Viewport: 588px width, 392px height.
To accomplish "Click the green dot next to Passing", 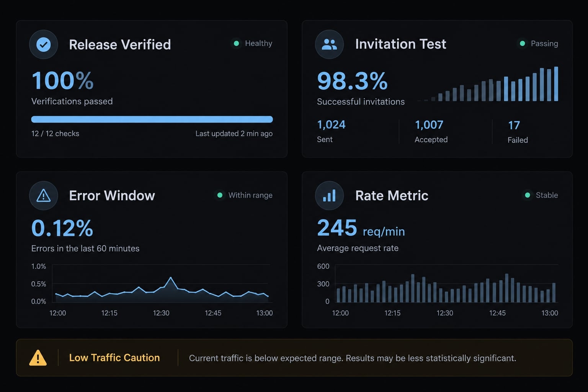I will 522,44.
